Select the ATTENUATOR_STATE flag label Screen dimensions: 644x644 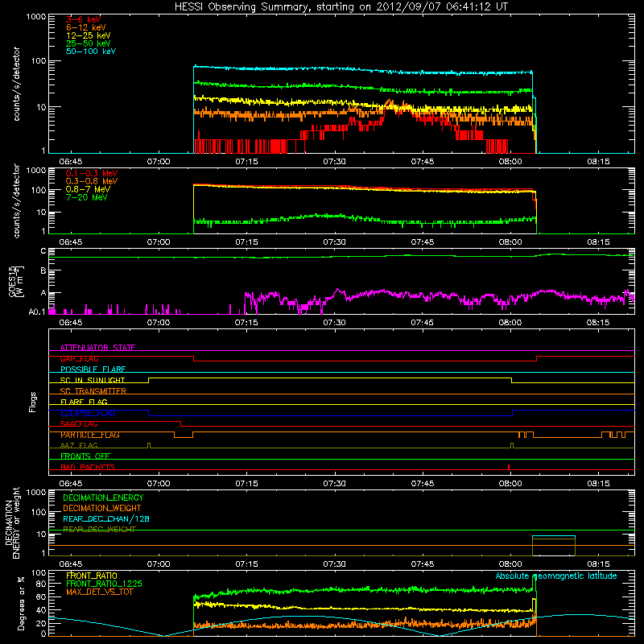coord(97,348)
